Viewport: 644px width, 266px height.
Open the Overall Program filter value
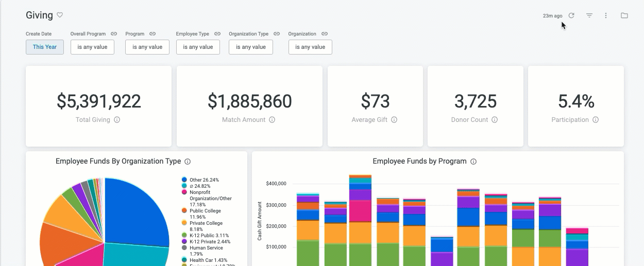pos(92,47)
